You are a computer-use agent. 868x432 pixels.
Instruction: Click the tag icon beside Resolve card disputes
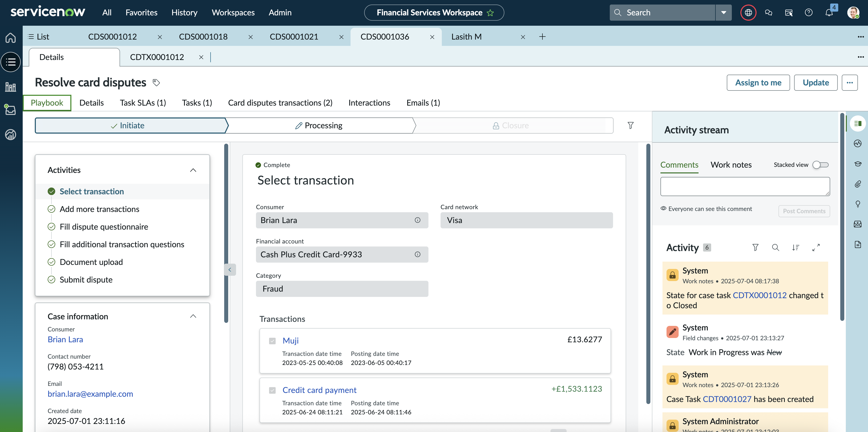point(156,82)
